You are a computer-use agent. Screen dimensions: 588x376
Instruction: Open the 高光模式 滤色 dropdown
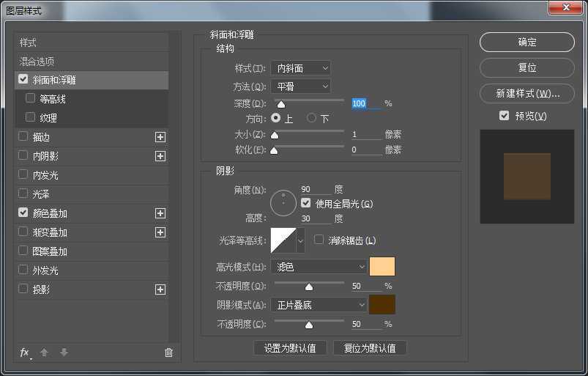319,267
